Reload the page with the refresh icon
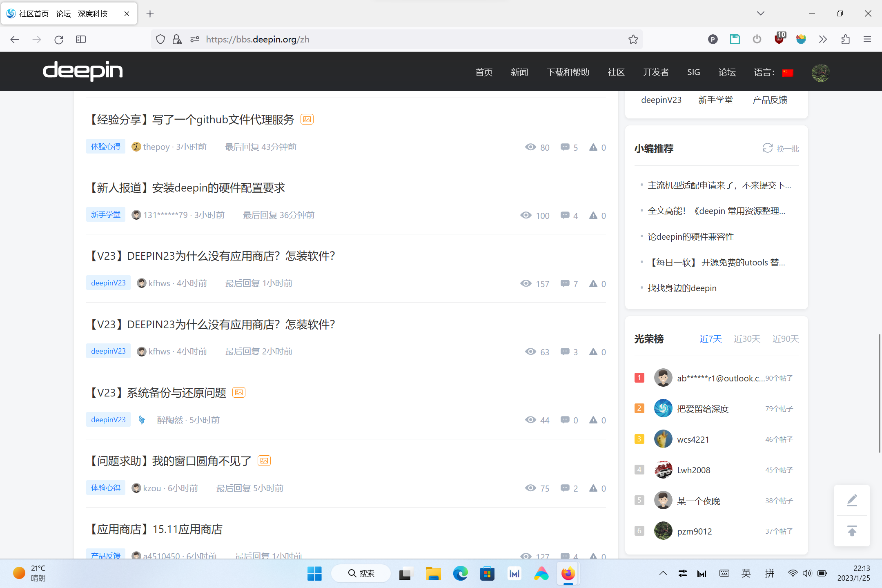Image resolution: width=882 pixels, height=588 pixels. [x=58, y=39]
